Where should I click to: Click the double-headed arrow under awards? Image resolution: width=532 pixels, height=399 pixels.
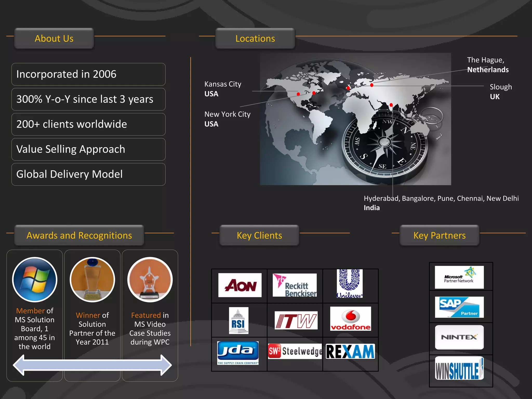(x=92, y=365)
